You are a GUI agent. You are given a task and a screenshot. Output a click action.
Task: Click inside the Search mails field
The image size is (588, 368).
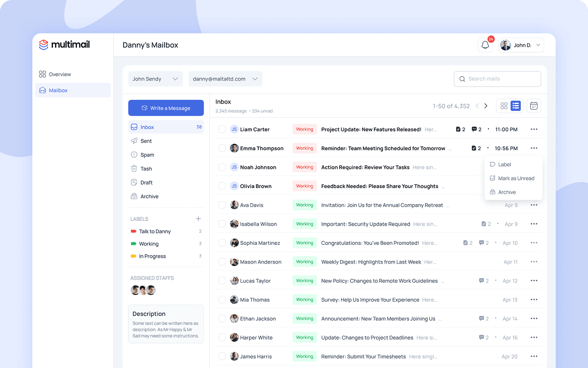[x=497, y=79]
